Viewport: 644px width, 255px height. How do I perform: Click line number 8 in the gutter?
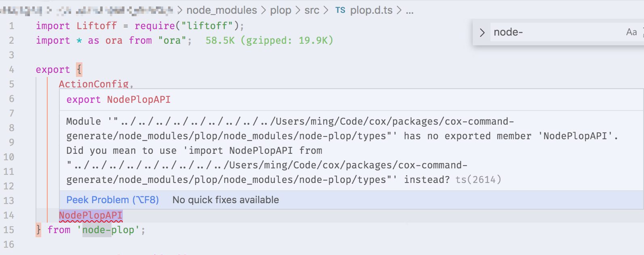[x=11, y=128]
